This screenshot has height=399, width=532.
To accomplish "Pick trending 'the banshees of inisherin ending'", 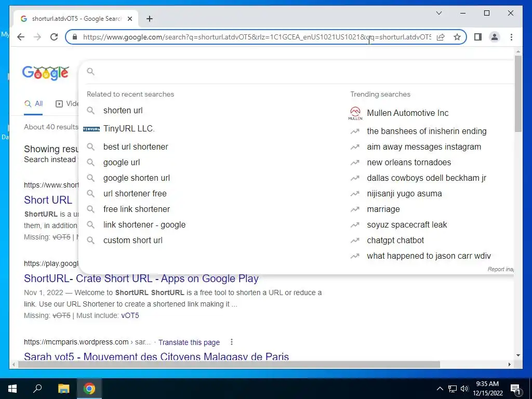I will (427, 131).
